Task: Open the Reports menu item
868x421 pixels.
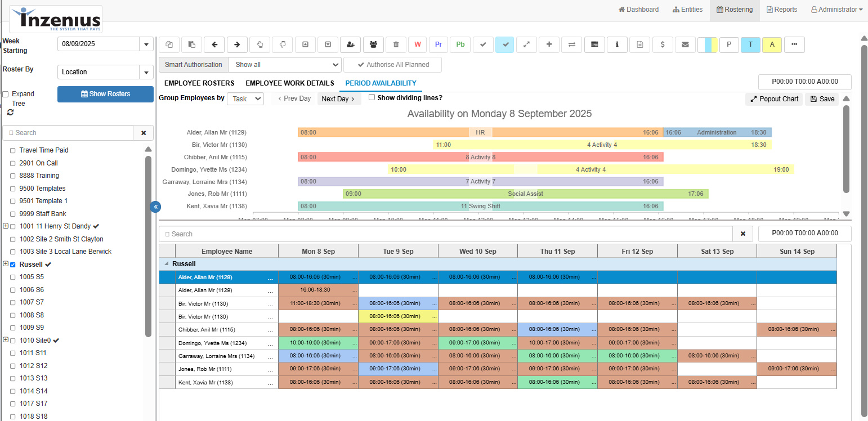Action: (782, 10)
